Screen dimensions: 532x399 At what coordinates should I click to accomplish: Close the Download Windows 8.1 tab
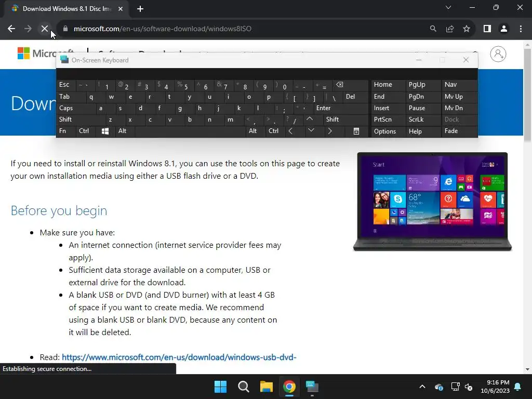(x=121, y=9)
